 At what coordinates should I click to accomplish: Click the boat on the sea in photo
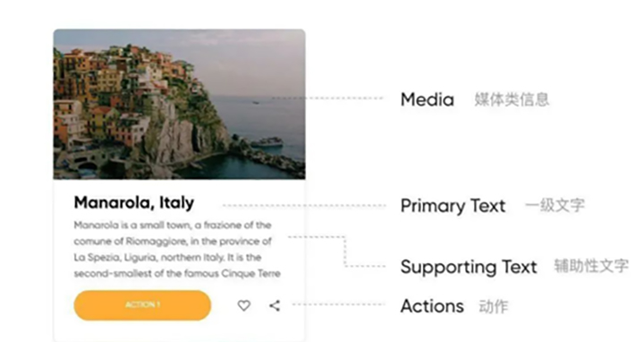pyautogui.click(x=267, y=142)
